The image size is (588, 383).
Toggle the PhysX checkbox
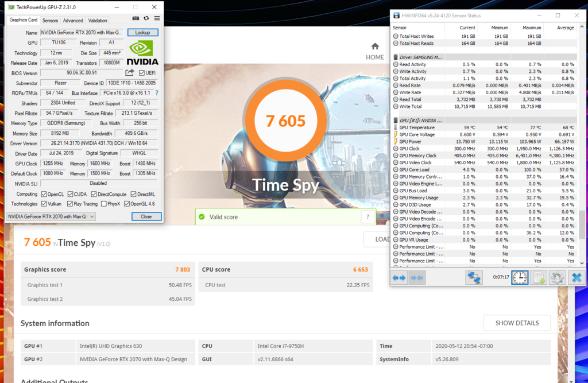104,204
